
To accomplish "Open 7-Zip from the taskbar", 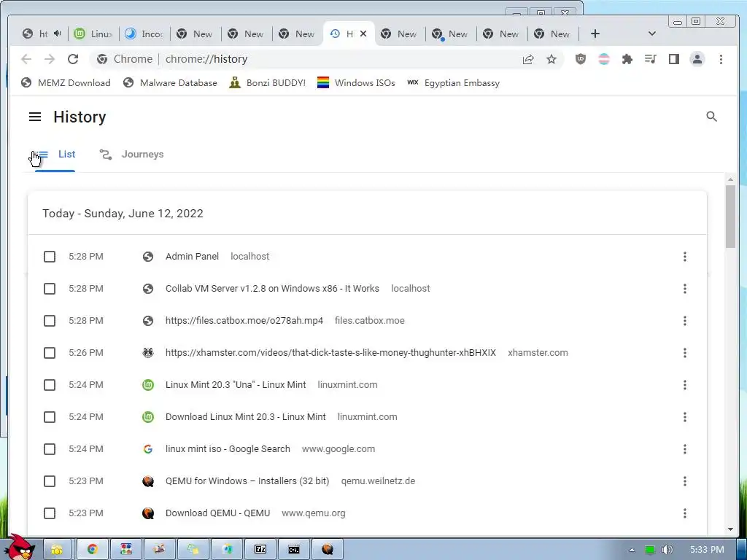I will coord(260,550).
